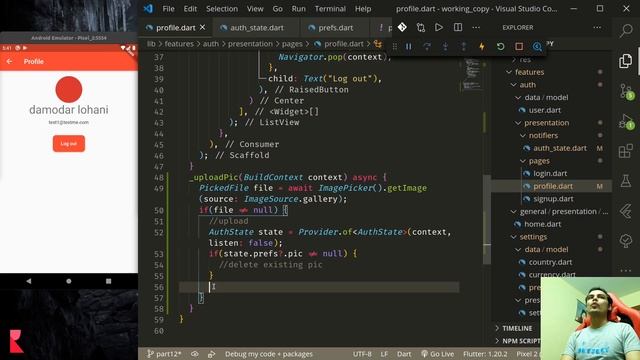The image size is (640, 360).
Task: Click the UTF-8 encoding status item
Action: coord(362,354)
